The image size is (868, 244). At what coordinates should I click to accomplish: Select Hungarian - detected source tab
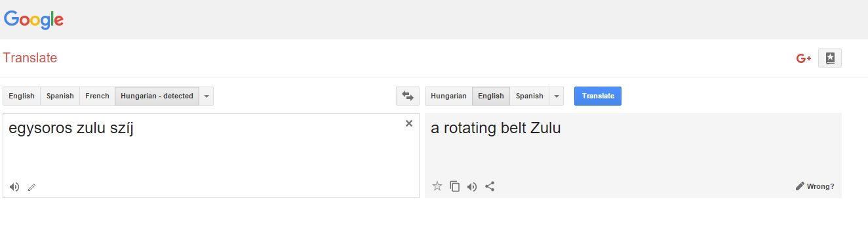pos(157,96)
